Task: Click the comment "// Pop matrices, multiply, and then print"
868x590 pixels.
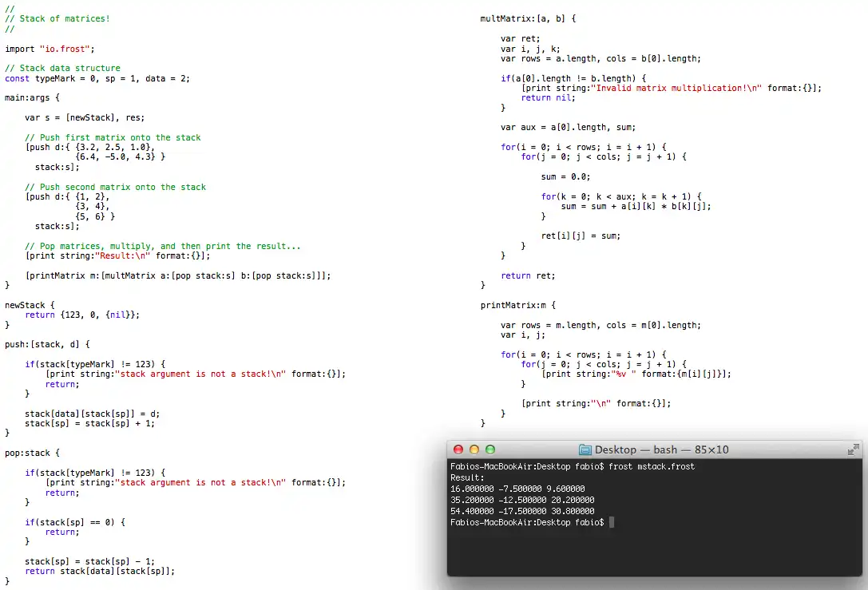Action: coord(163,246)
